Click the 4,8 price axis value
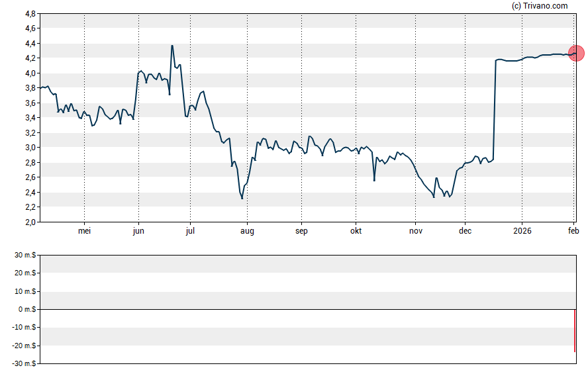Screen dimensions: 588x374 [30, 14]
